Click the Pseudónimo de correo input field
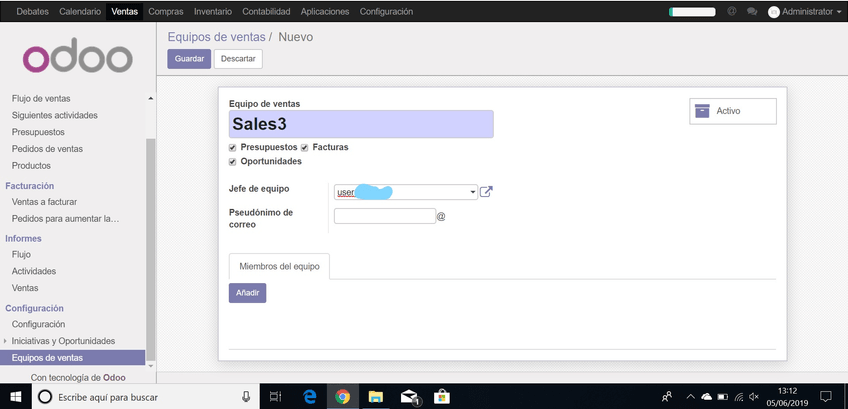This screenshot has height=409, width=848. (384, 216)
